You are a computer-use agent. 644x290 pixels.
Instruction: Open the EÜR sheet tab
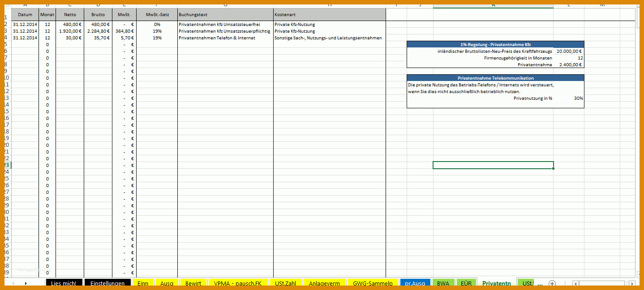point(466,283)
